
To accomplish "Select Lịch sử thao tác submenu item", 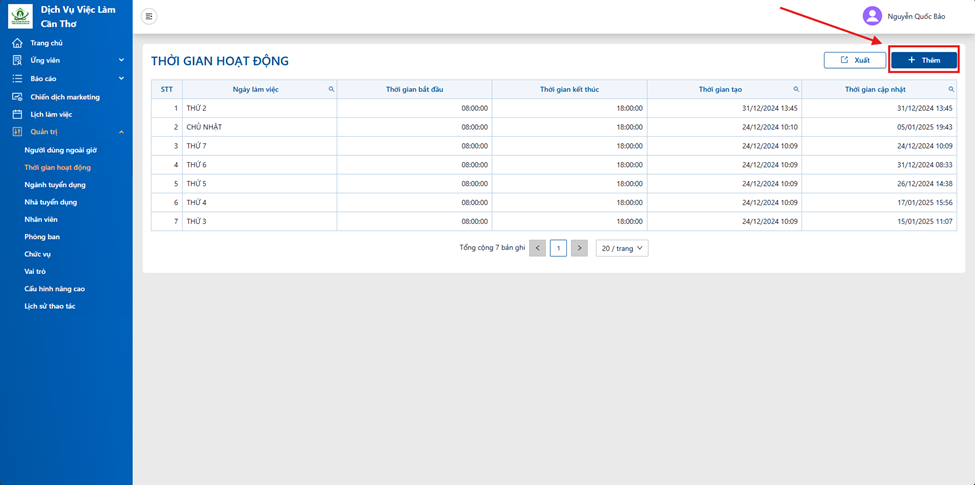I will [x=50, y=307].
